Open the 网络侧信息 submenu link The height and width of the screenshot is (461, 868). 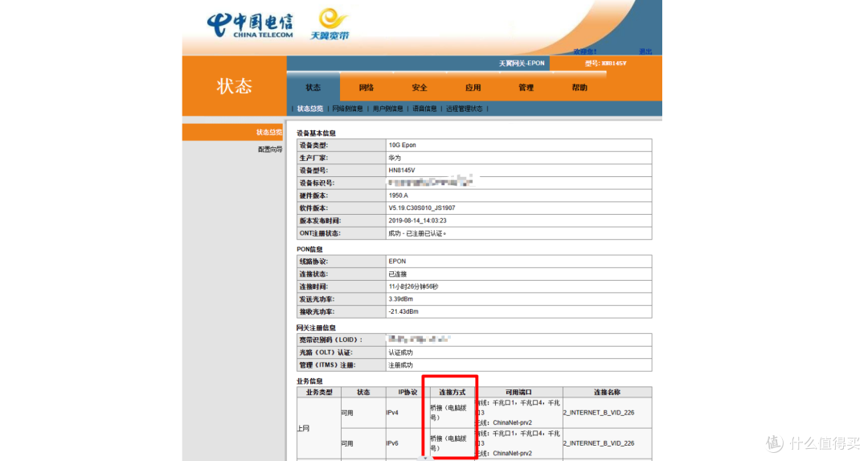click(x=348, y=109)
